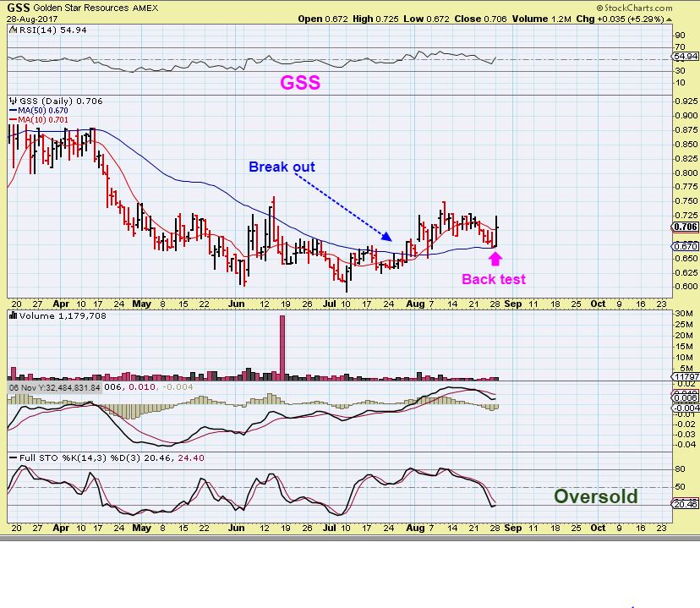
Task: Click the MACD histogram value -0.004
Action: pyautogui.click(x=178, y=386)
